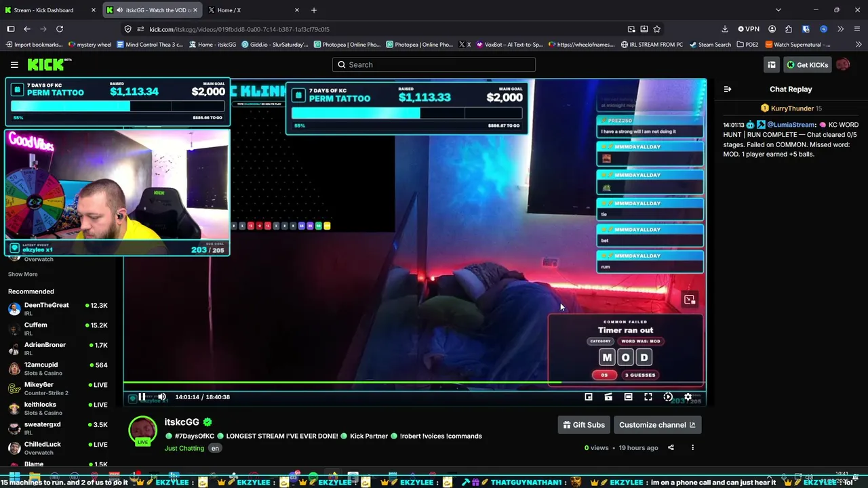Enter fullscreen in the video player

pyautogui.click(x=648, y=396)
